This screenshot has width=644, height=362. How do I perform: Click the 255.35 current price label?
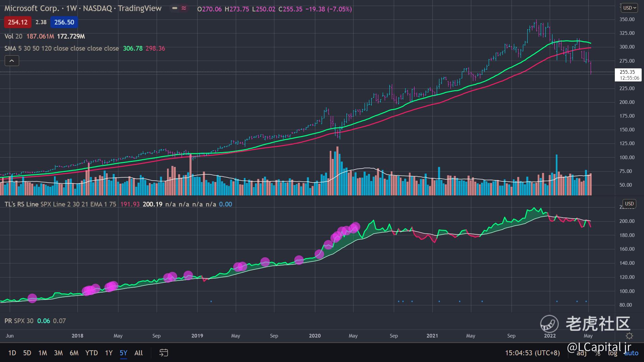(627, 72)
